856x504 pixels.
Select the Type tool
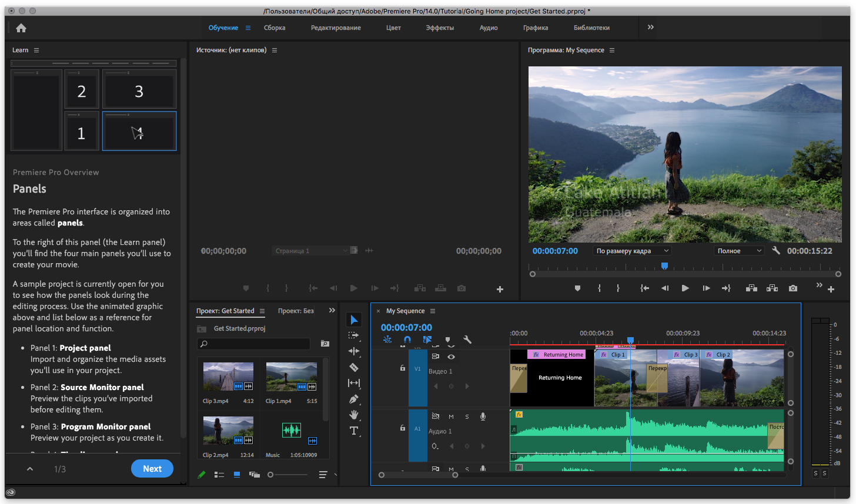(x=354, y=431)
